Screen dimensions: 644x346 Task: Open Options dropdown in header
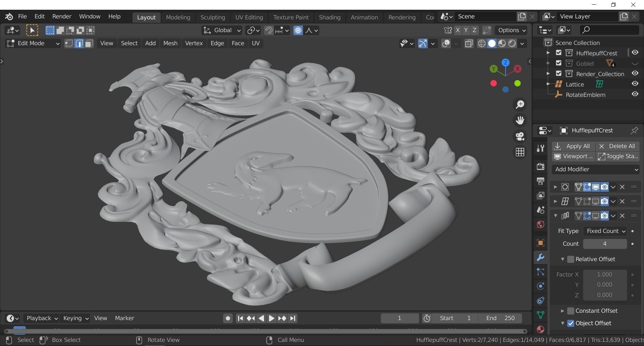pyautogui.click(x=512, y=31)
